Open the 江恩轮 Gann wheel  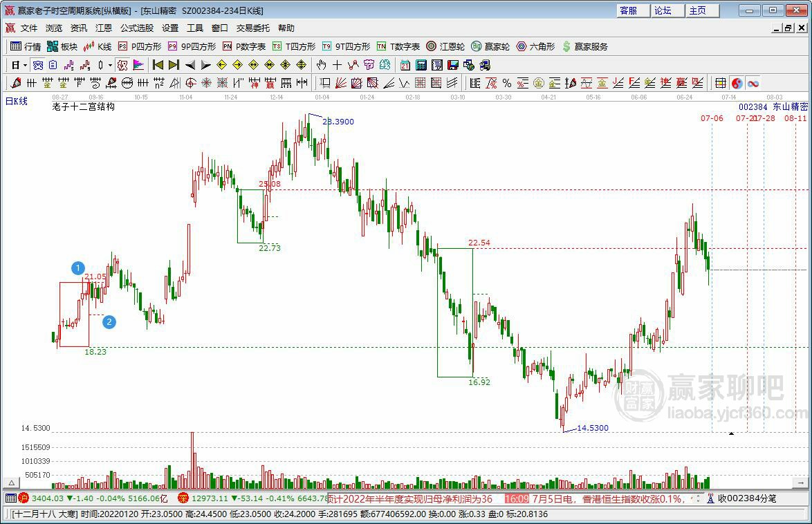tap(445, 46)
